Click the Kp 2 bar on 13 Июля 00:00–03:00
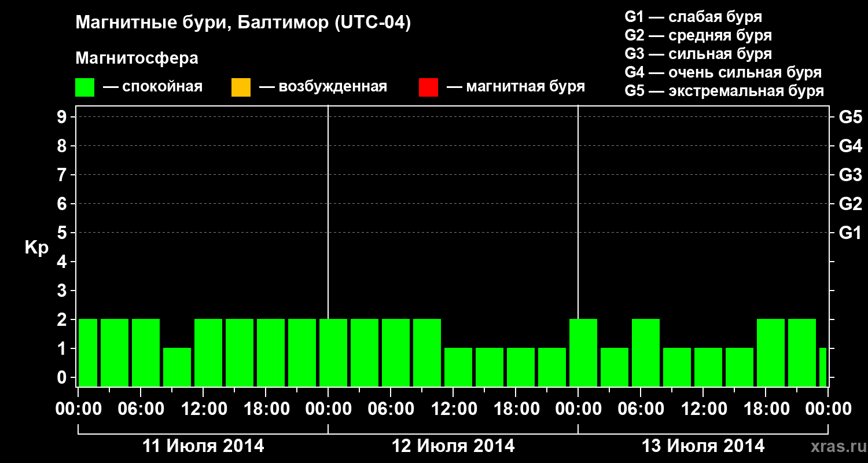Viewport: 868px width, 463px height. (x=583, y=352)
